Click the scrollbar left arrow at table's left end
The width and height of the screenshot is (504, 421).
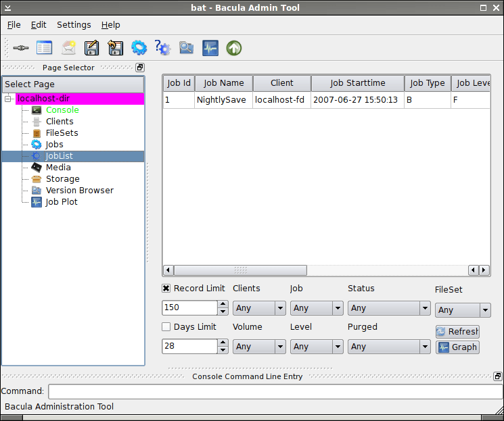coord(168,270)
